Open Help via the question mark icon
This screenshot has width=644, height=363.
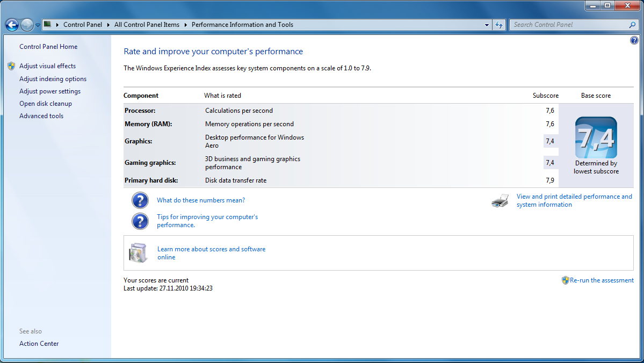[634, 40]
